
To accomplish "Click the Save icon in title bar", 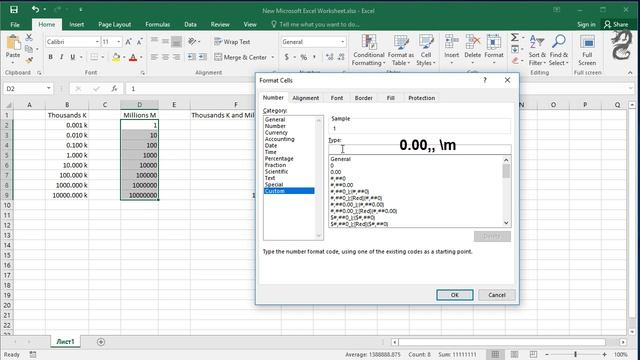I will click(x=13, y=9).
